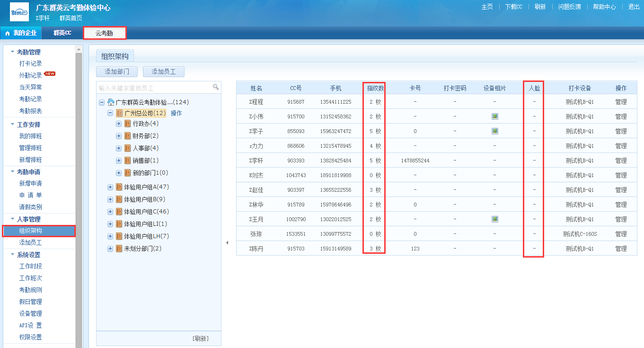
Task: Collapse the 系统设置 sidebar section
Action: 13,255
